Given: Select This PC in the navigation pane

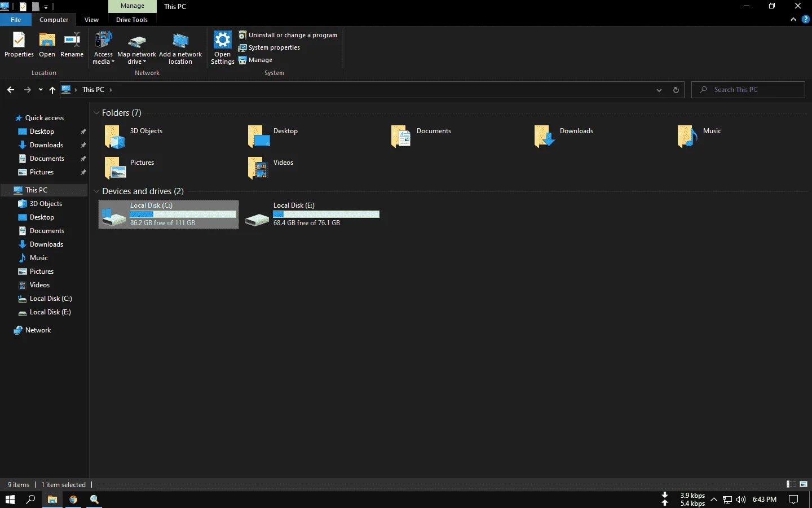Looking at the screenshot, I should pyautogui.click(x=36, y=190).
